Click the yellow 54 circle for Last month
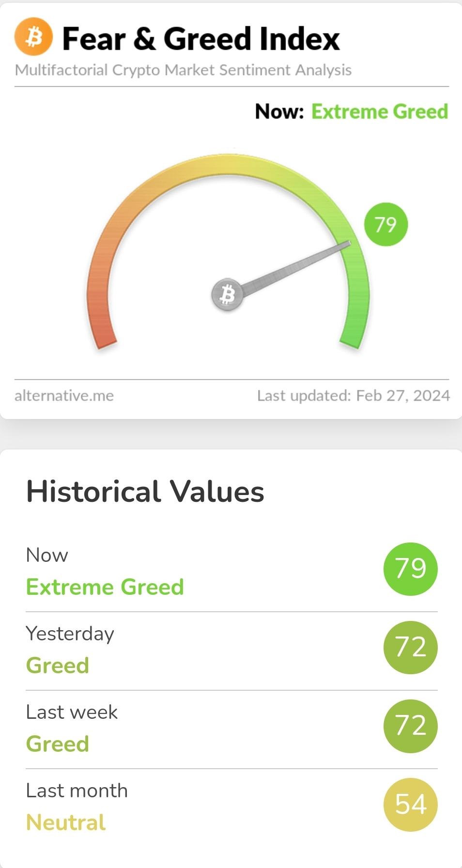This screenshot has width=462, height=868. coord(410,804)
